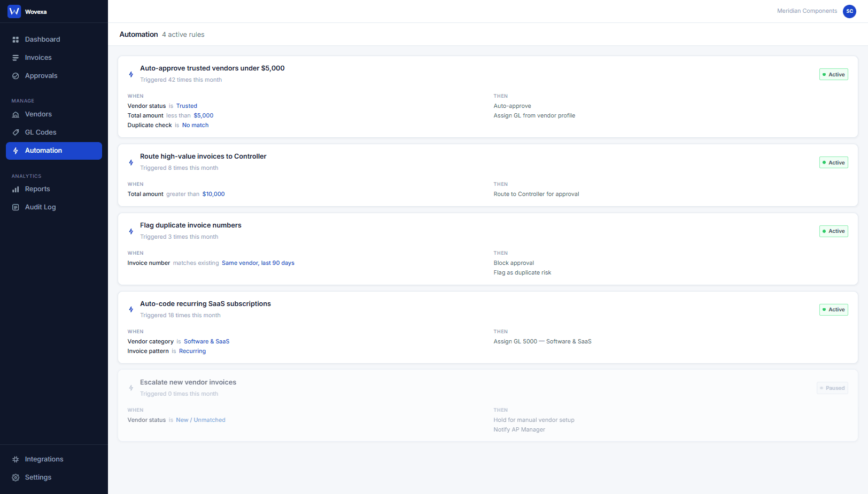Select the GL Codes tag icon

15,132
